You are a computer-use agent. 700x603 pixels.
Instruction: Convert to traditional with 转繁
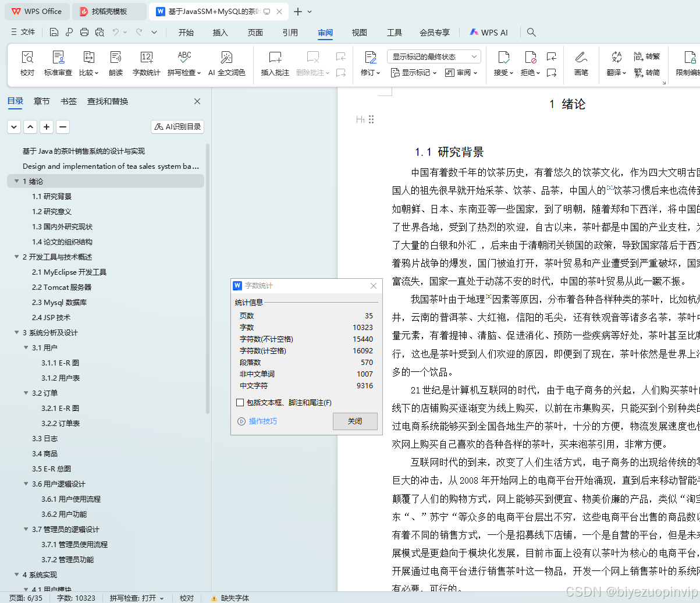pyautogui.click(x=647, y=56)
